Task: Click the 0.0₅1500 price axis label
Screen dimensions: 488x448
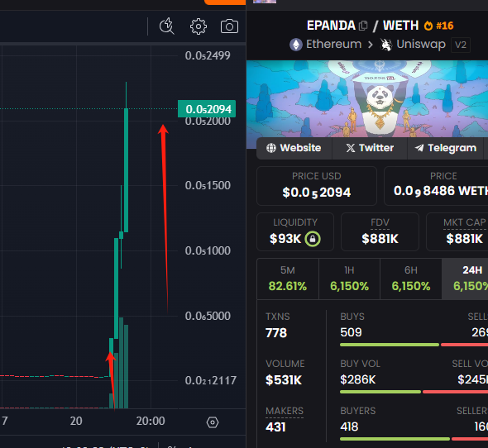Action: (x=208, y=185)
